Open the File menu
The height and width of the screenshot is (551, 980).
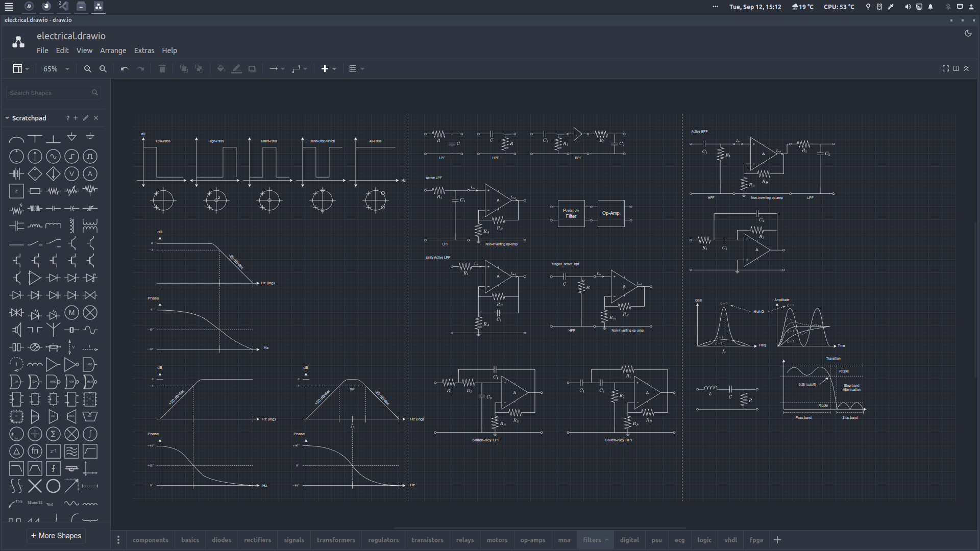[x=42, y=51]
